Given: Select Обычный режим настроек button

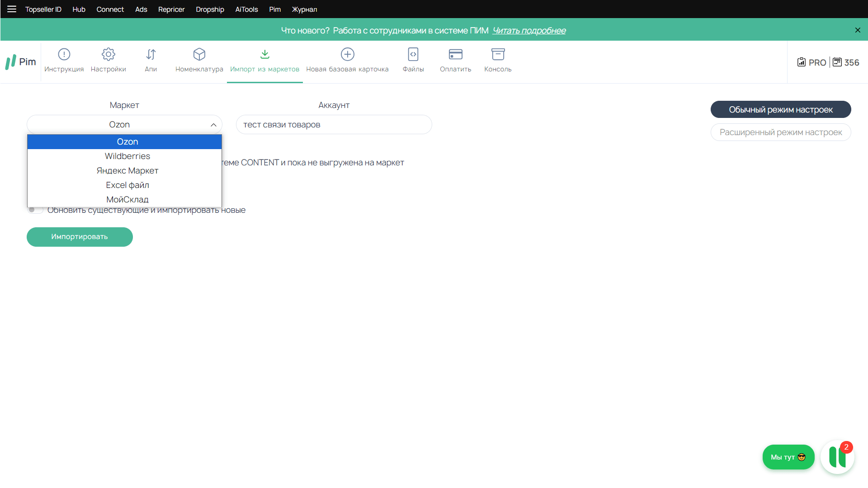Looking at the screenshot, I should click(781, 109).
